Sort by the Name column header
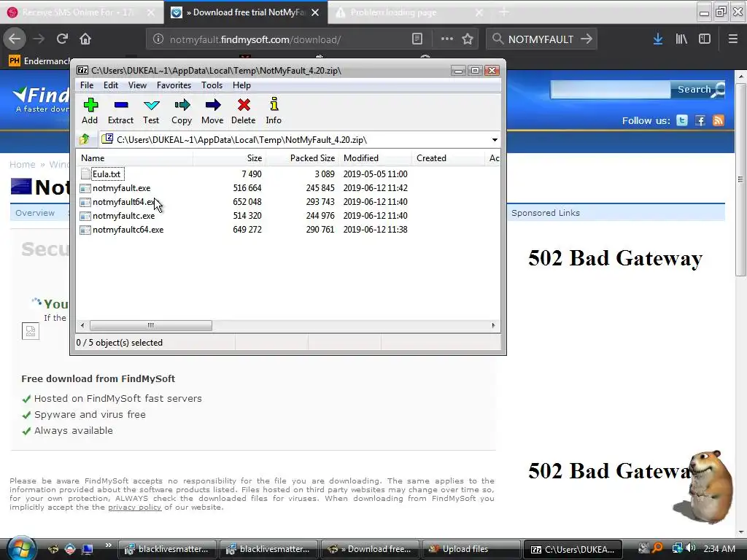The width and height of the screenshot is (747, 560). 135,158
